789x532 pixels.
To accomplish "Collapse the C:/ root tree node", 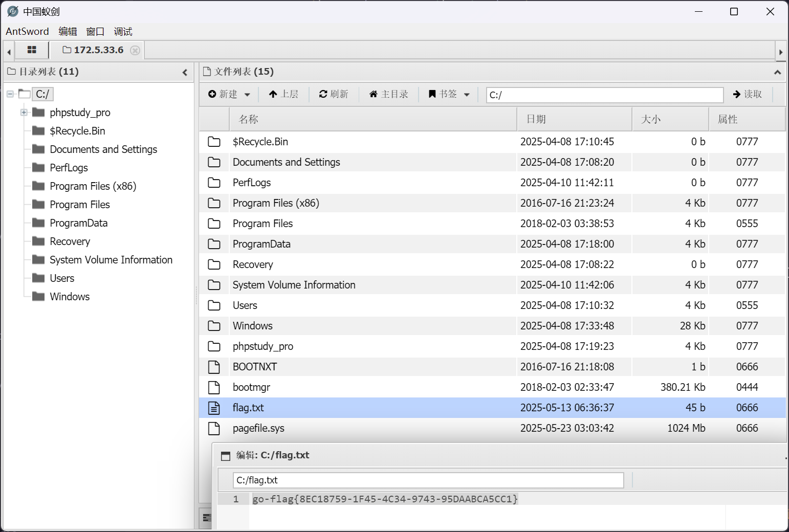I will click(10, 94).
